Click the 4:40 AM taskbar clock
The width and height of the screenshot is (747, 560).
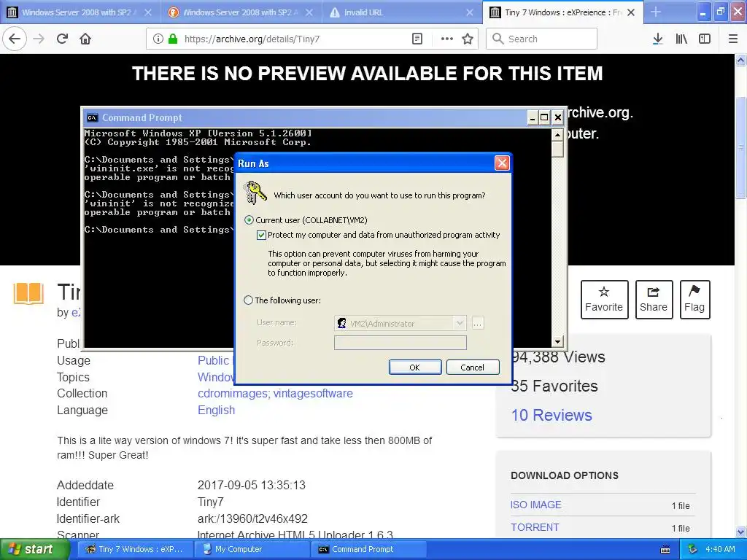tap(720, 549)
